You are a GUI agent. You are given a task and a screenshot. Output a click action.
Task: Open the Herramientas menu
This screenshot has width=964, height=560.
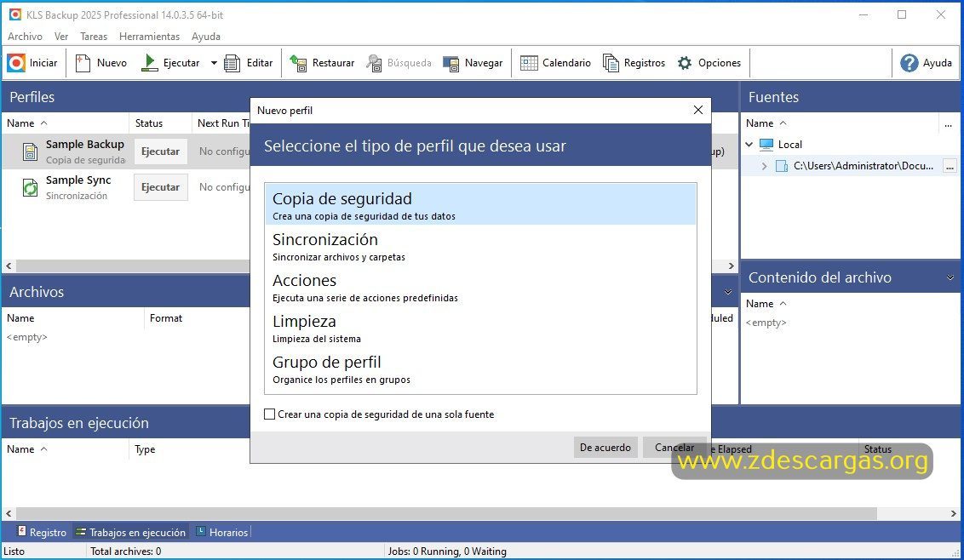coord(149,37)
